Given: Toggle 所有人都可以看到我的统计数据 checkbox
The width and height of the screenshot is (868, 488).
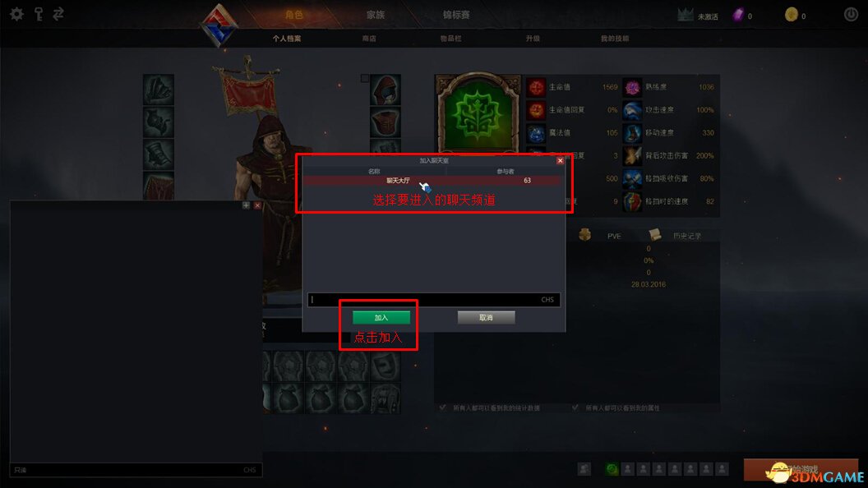Looking at the screenshot, I should click(x=443, y=407).
